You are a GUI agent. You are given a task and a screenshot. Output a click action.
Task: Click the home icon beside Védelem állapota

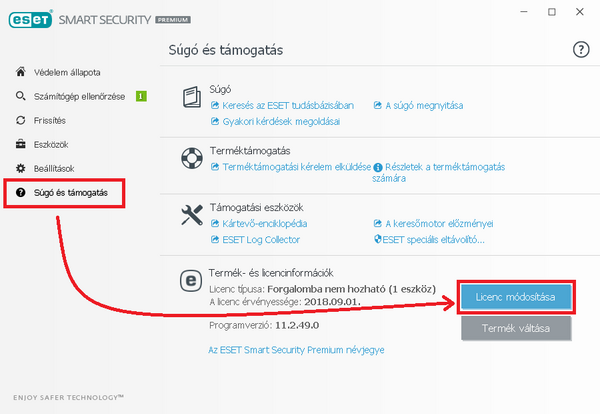21,72
